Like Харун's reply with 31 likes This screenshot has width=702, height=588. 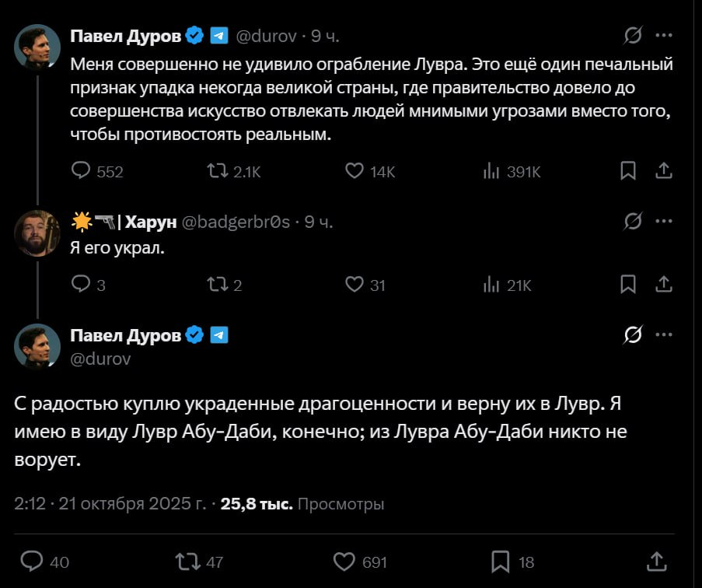tap(355, 285)
